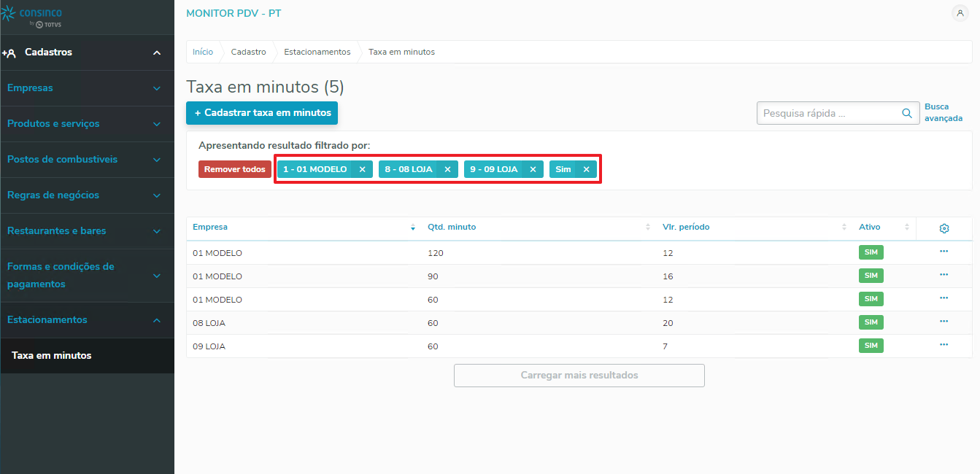Click the 90 minutes value cell

coord(433,276)
